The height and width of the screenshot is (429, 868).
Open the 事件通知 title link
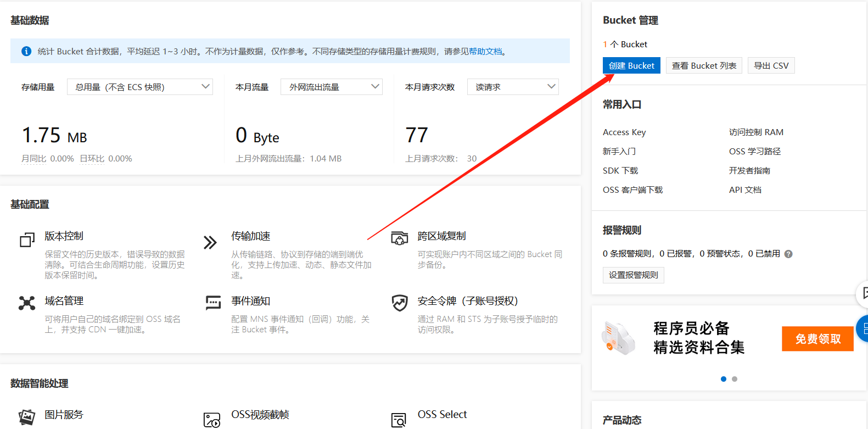point(250,301)
